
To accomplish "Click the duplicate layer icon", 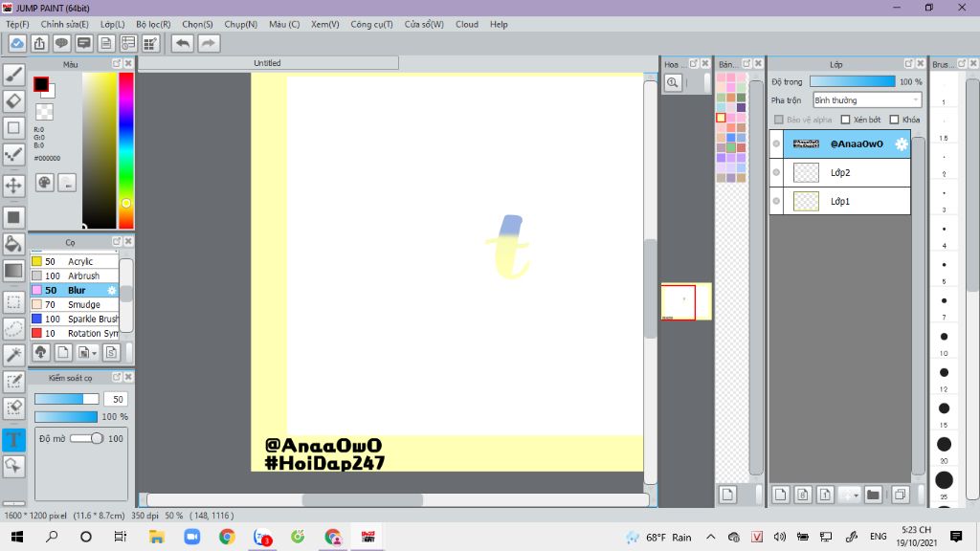I will 900,495.
